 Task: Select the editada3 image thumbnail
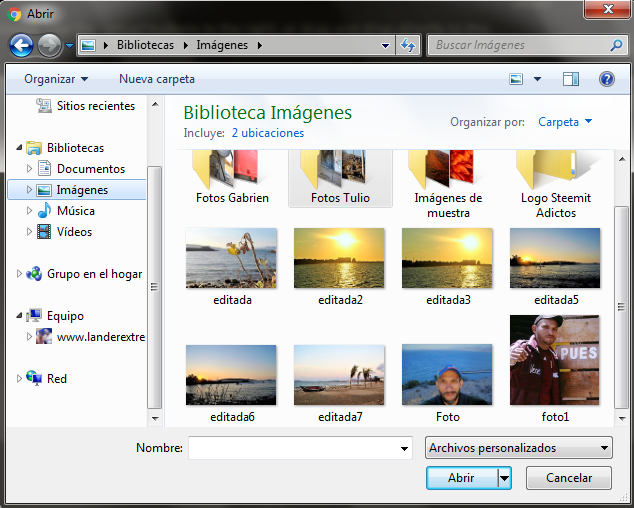coord(447,258)
